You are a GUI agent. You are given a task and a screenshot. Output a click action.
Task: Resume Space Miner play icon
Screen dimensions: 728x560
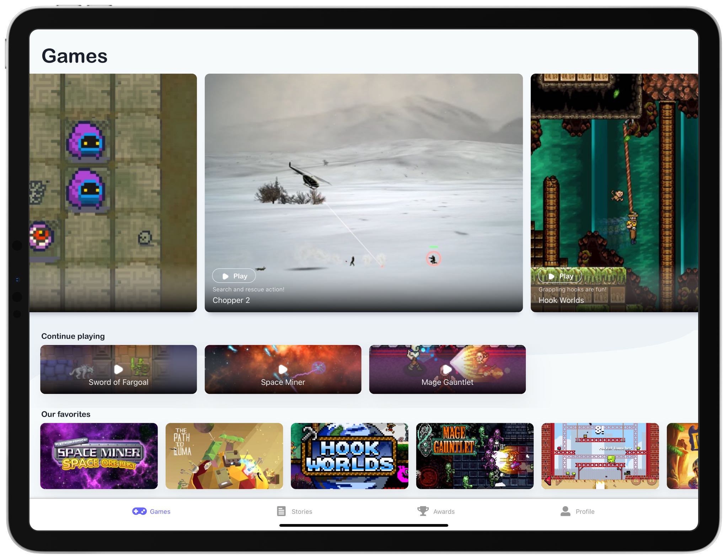(x=283, y=369)
